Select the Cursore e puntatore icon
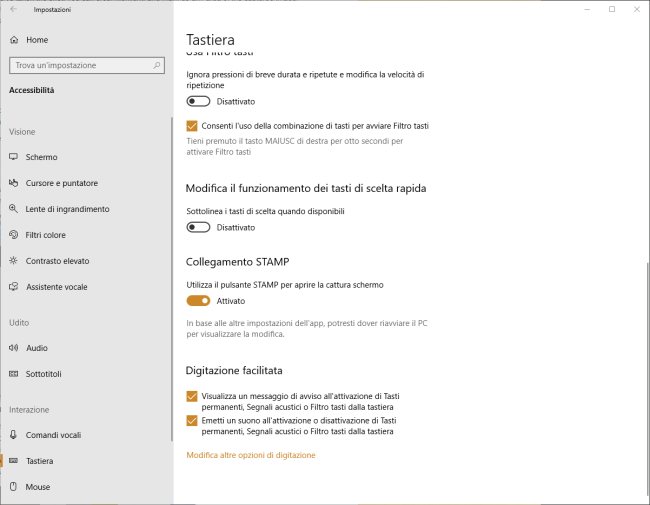The image size is (650, 505). pos(14,183)
